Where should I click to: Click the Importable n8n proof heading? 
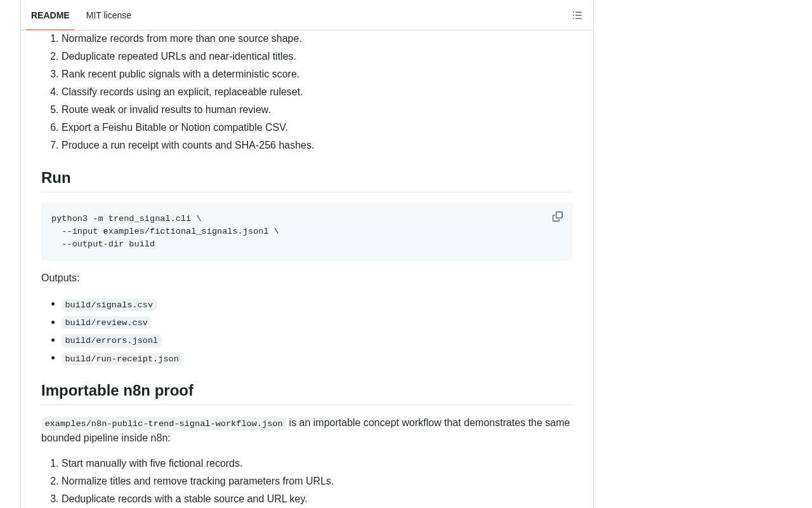tap(117, 391)
